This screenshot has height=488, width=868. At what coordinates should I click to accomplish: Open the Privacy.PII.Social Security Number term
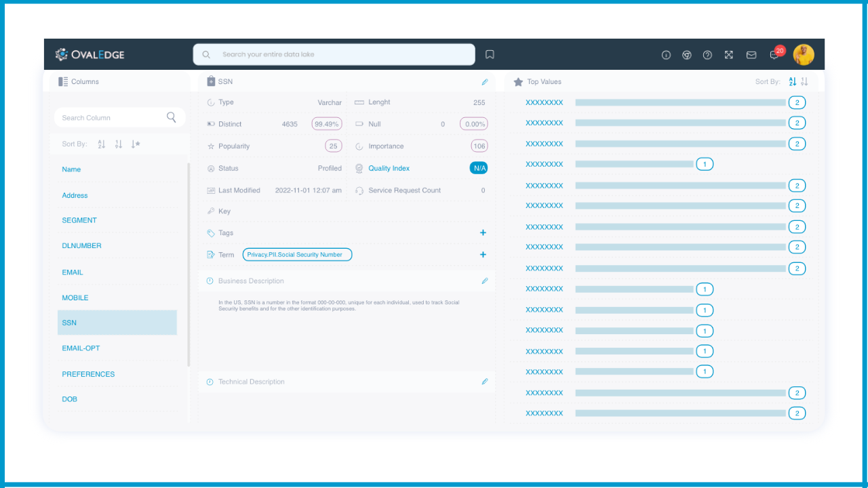[x=297, y=254]
